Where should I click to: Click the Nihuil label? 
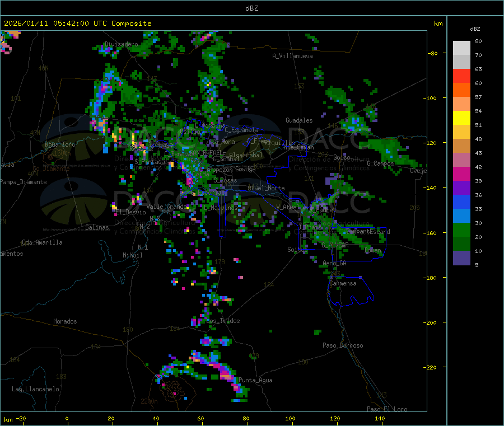point(133,255)
